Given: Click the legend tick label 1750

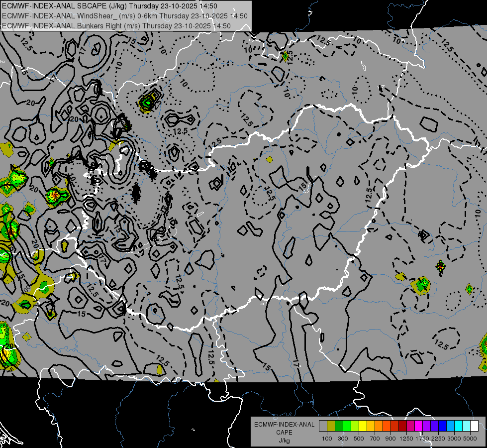Looking at the screenshot, I should click(x=423, y=439).
